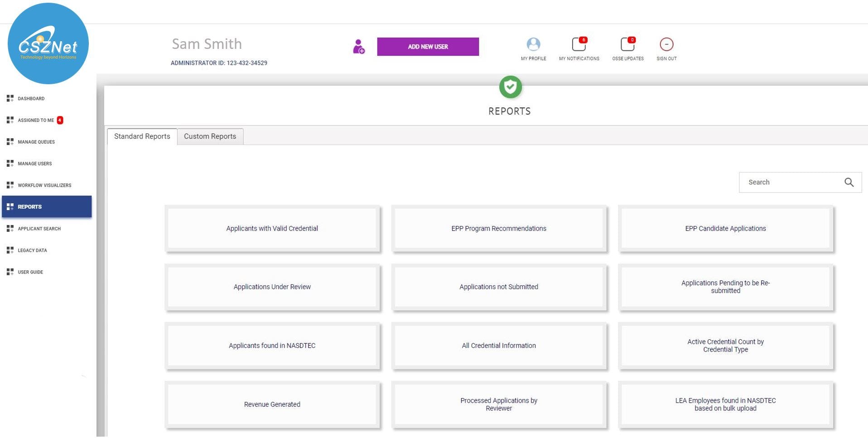The width and height of the screenshot is (868, 438).
Task: Open Applications Pending to be Re-submitted report
Action: (726, 287)
